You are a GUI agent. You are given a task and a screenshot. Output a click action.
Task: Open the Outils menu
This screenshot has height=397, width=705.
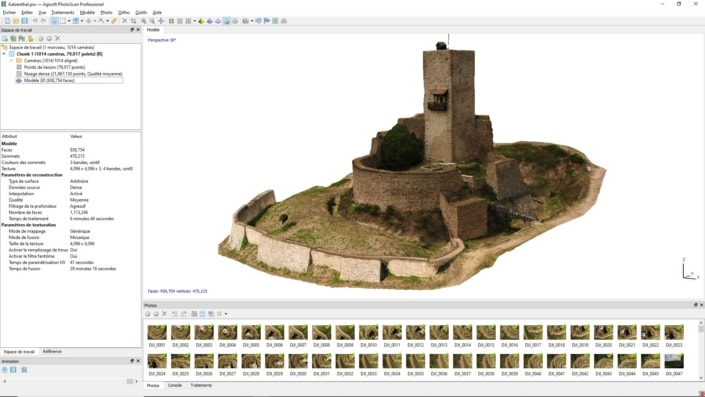click(x=141, y=12)
